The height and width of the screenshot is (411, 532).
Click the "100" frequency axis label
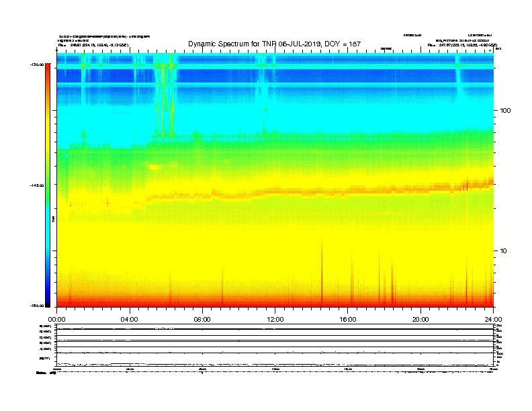pos(505,111)
